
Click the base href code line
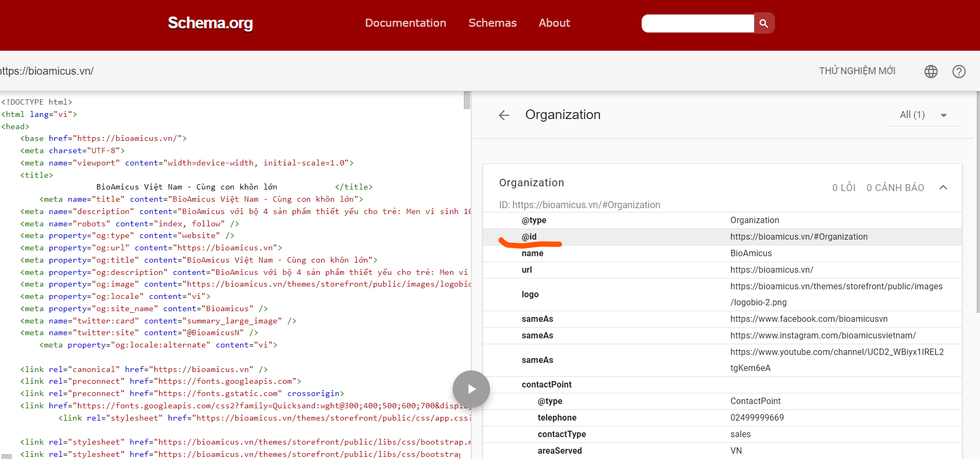click(x=104, y=138)
